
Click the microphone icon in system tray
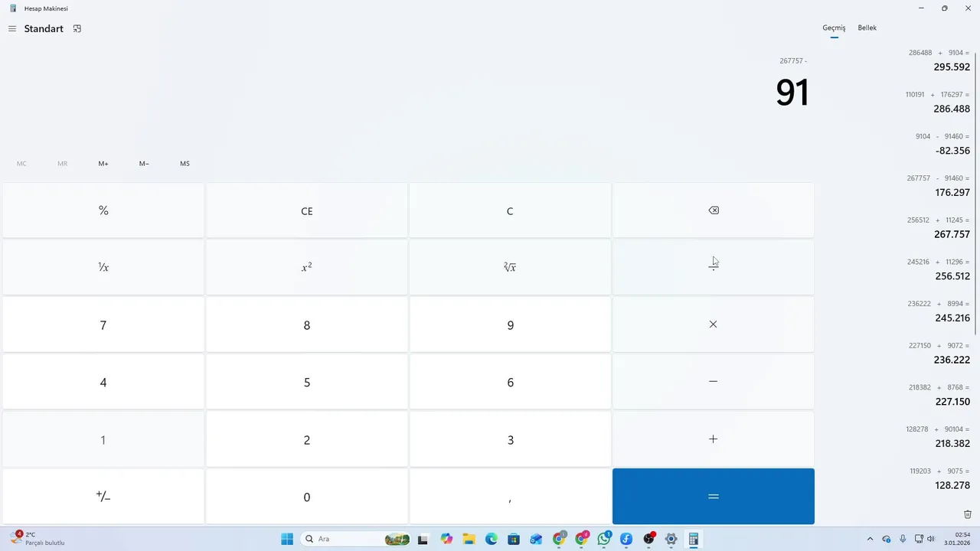[x=903, y=539]
